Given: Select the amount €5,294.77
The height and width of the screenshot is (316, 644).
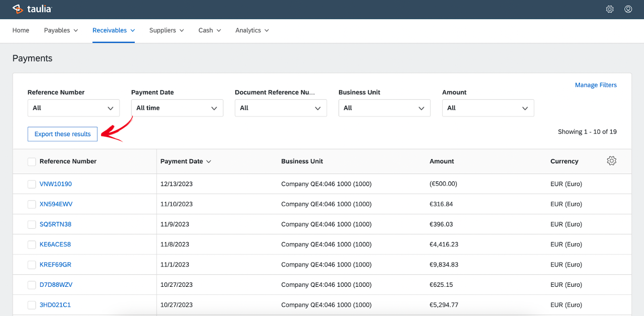Looking at the screenshot, I should pyautogui.click(x=444, y=305).
